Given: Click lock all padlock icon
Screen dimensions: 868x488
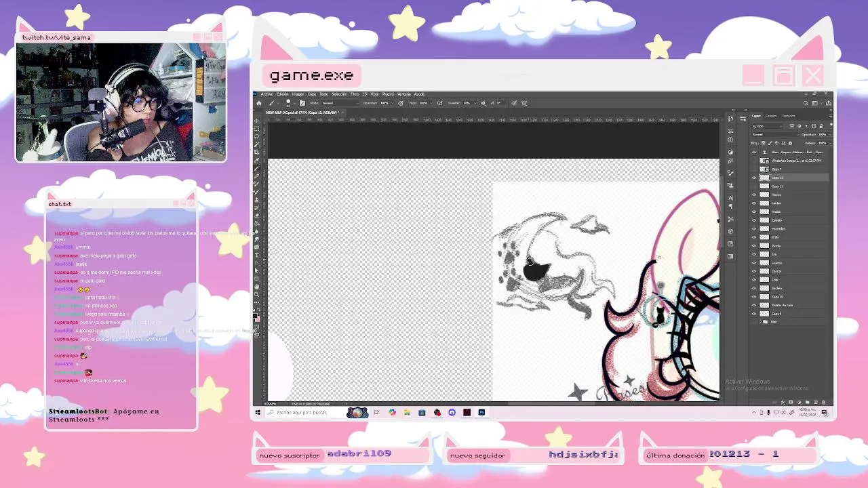Looking at the screenshot, I should 790,143.
